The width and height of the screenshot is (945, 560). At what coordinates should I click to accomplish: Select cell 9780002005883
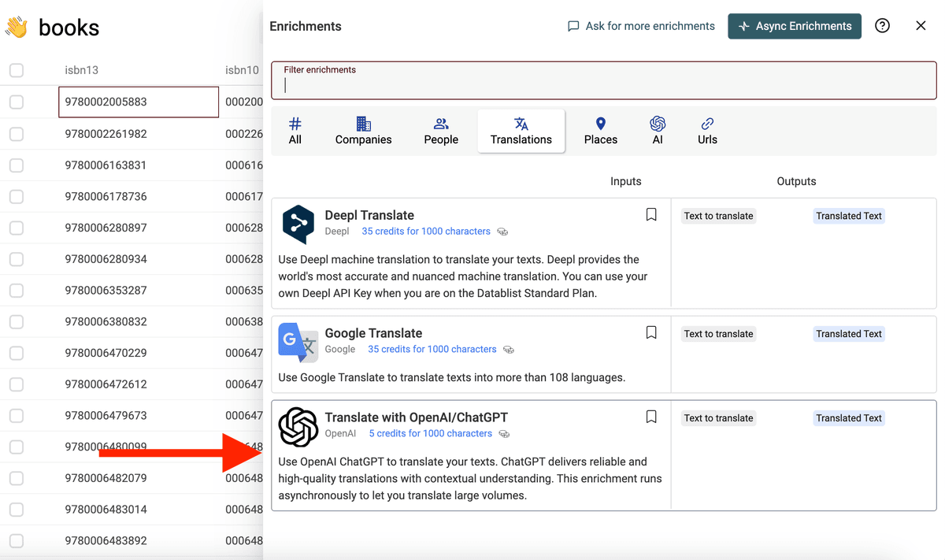(139, 102)
